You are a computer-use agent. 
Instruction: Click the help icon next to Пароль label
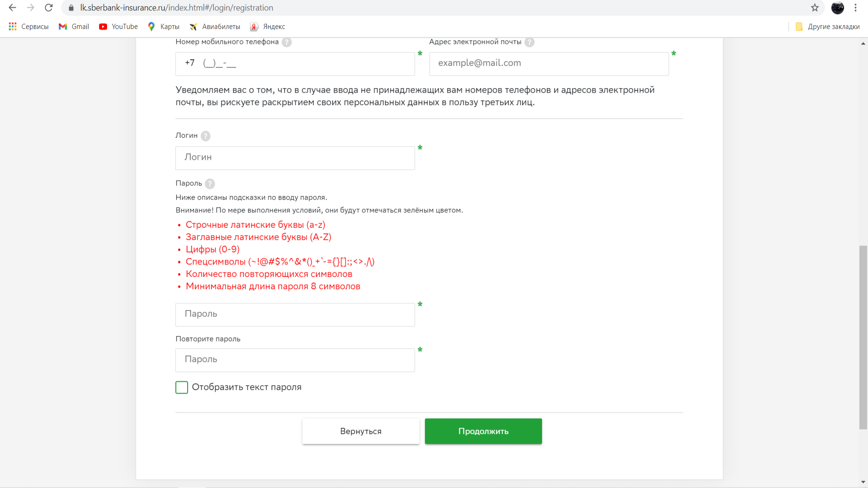pyautogui.click(x=210, y=183)
